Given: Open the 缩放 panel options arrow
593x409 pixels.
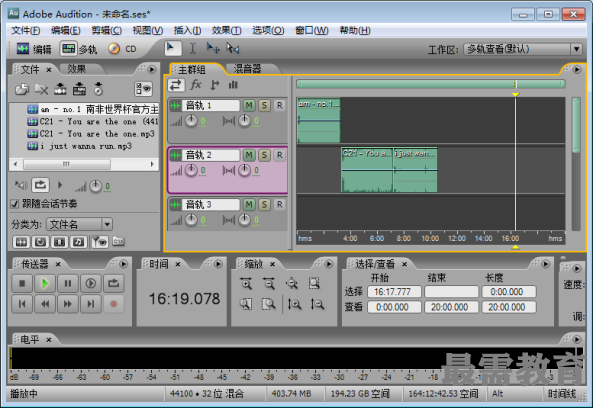Looking at the screenshot, I should (329, 264).
